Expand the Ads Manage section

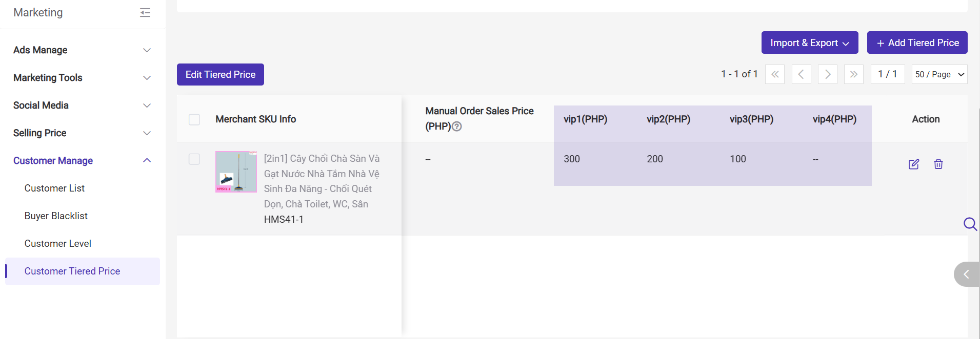tap(82, 50)
